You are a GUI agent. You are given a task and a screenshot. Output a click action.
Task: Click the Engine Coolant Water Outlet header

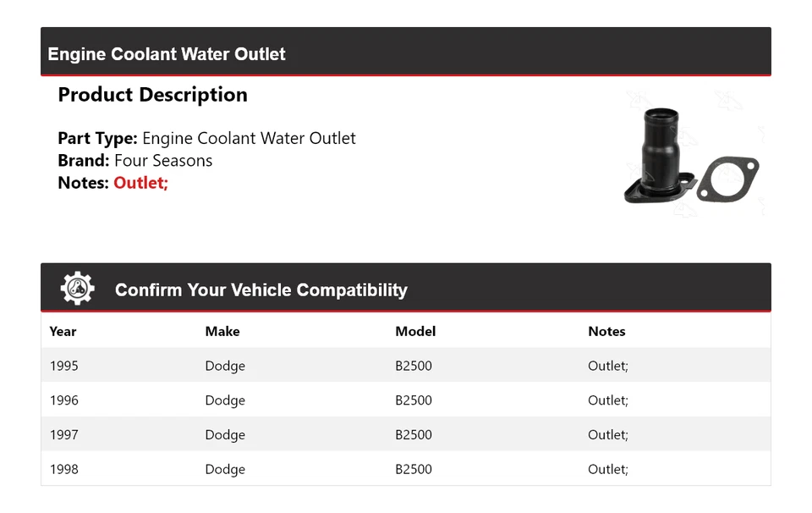click(x=167, y=54)
